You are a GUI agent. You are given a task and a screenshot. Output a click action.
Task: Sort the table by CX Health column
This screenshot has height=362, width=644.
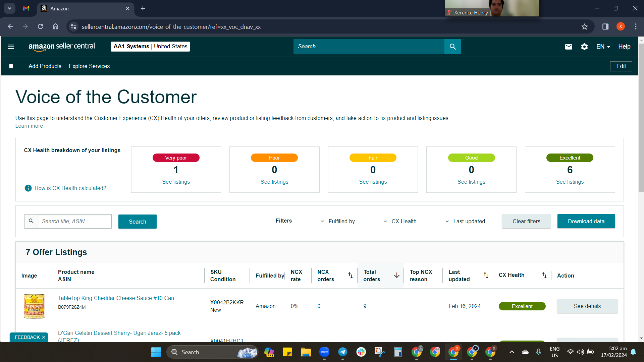pos(544,275)
